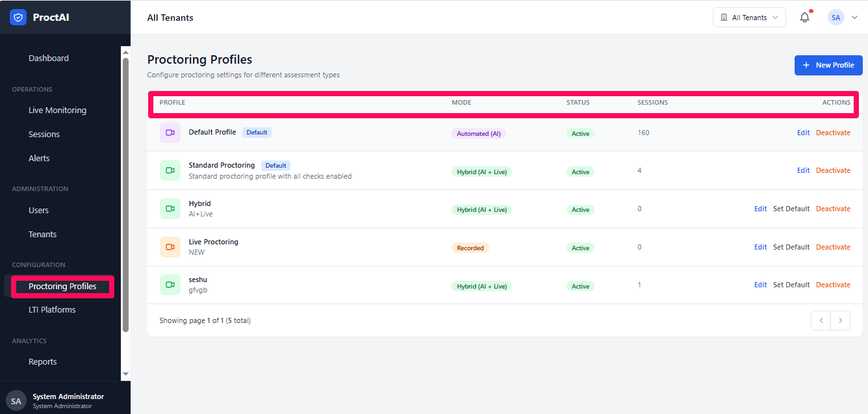Viewport: 868px width, 414px height.
Task: Deactivate the seshu profile
Action: point(833,285)
